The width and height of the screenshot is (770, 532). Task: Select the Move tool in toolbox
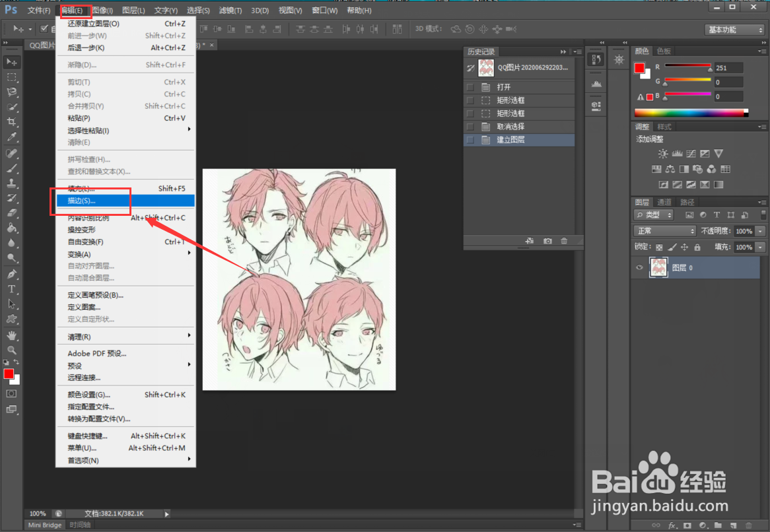pos(11,62)
